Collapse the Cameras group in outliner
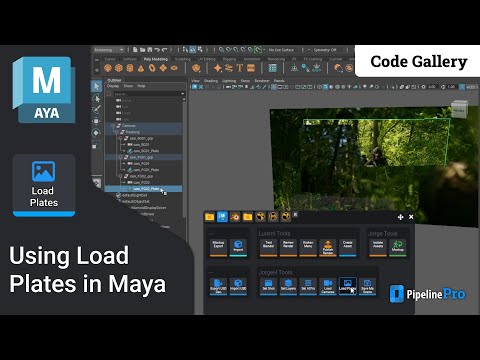The image size is (480, 360). coord(113,126)
